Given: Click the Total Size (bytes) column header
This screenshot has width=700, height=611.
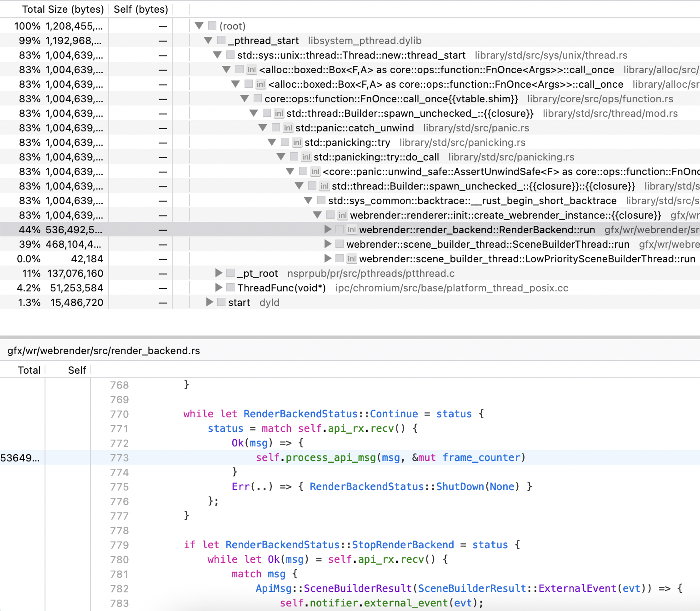Looking at the screenshot, I should [63, 9].
